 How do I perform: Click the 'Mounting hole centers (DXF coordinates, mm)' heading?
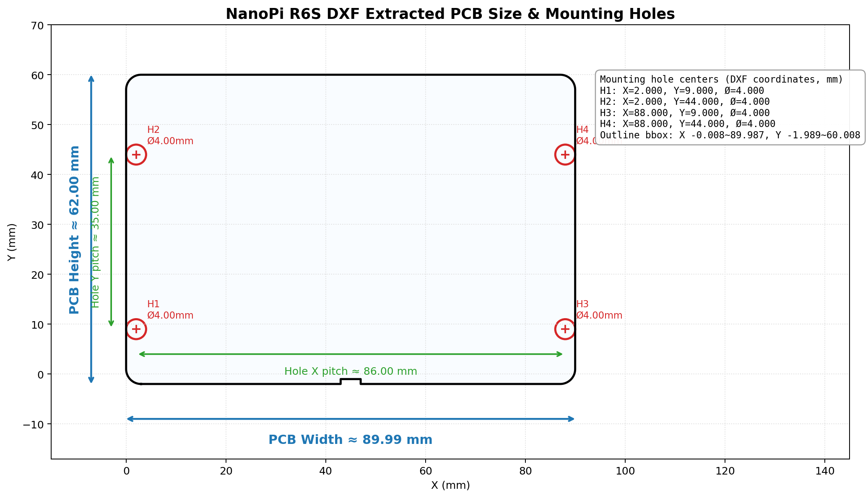[x=721, y=80]
